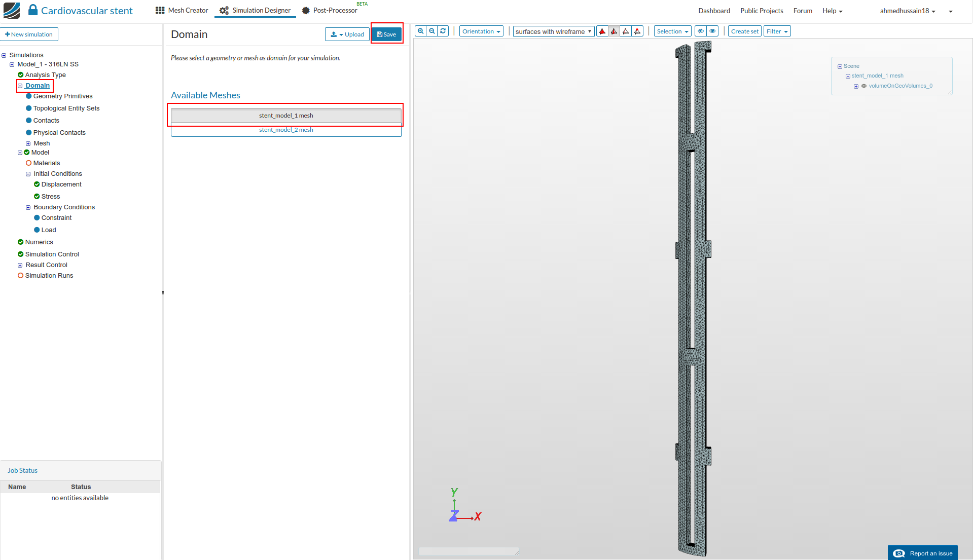Screen dimensions: 973x560
Task: Select stent_model_1 mesh in Available Meshes
Action: point(286,116)
